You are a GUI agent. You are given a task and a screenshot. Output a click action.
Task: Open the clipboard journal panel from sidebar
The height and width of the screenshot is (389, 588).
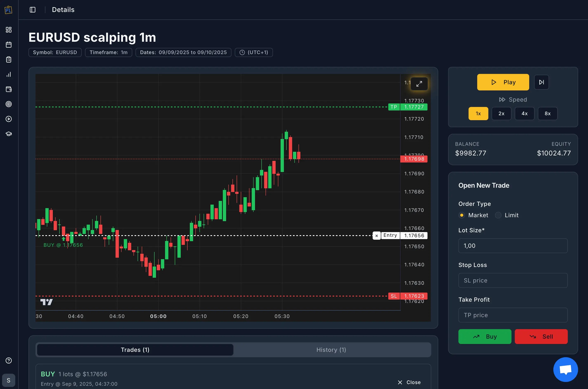click(9, 59)
